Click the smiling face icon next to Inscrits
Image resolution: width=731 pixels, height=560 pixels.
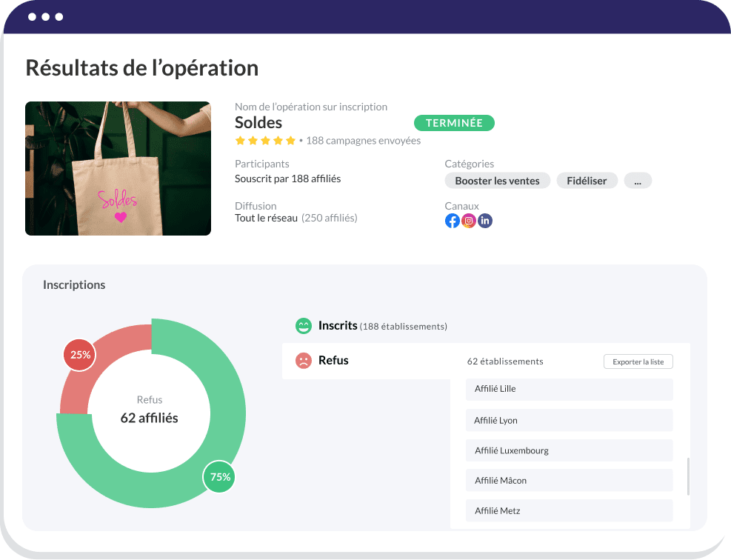click(304, 324)
